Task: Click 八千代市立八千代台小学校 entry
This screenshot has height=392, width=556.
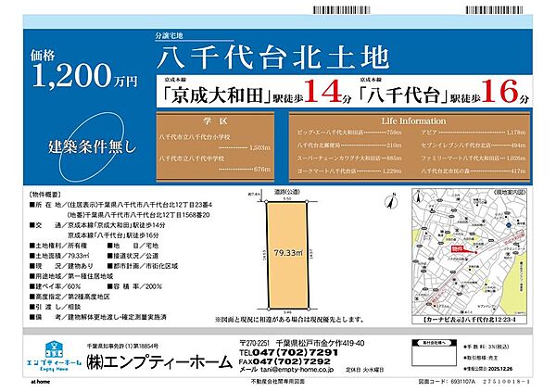Action: coord(215,142)
